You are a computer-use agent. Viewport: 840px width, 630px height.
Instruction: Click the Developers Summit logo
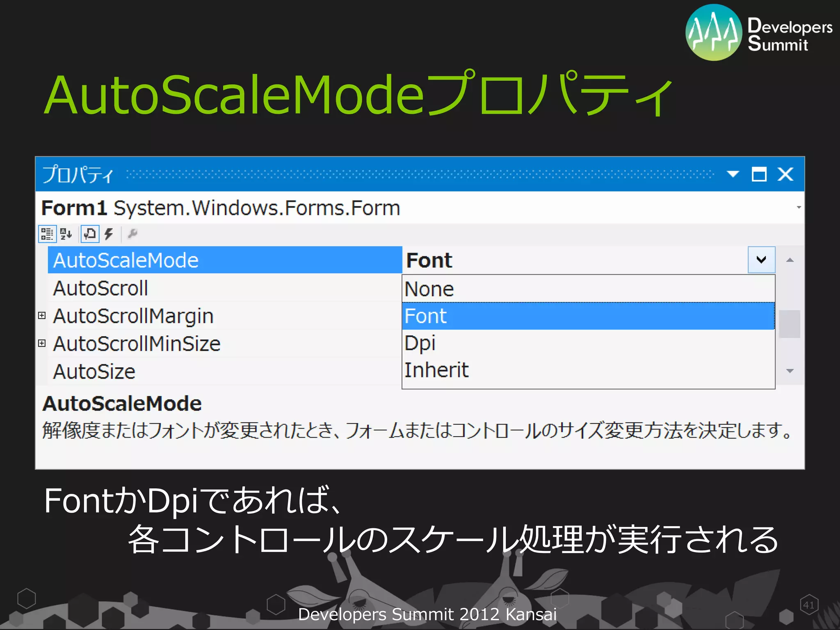tap(759, 33)
